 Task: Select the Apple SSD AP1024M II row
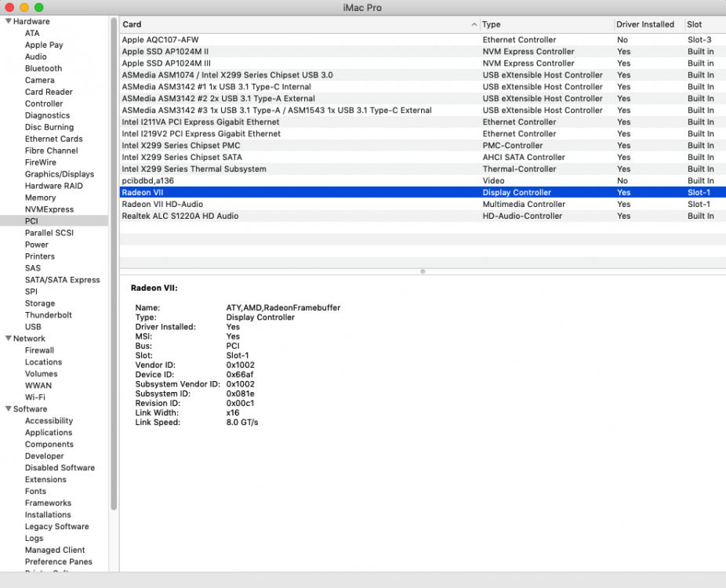pyautogui.click(x=423, y=52)
